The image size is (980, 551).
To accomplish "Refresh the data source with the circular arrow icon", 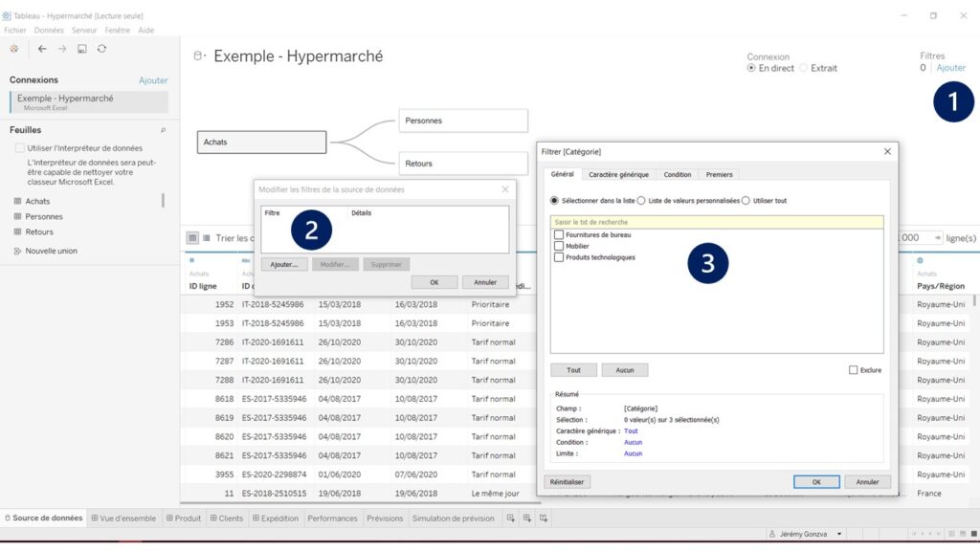I will 101,49.
